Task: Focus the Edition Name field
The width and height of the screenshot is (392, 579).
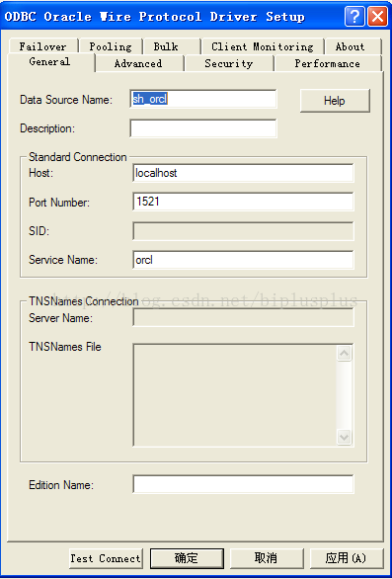Action: (243, 484)
